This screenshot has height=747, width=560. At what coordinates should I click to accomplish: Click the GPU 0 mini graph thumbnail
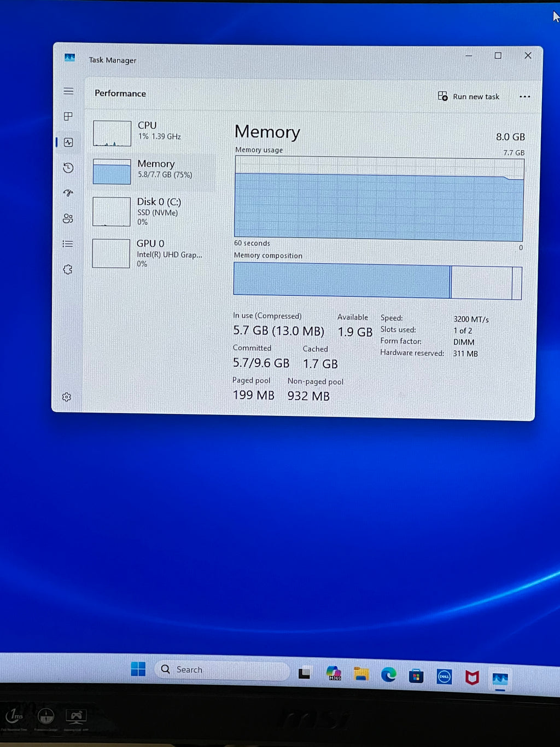point(111,253)
